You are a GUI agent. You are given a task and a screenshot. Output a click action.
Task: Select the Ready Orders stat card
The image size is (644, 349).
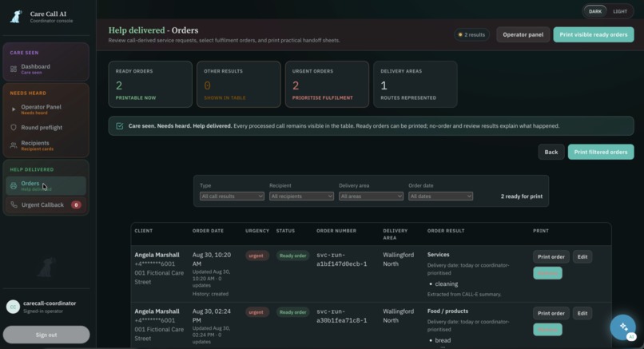[x=150, y=84]
